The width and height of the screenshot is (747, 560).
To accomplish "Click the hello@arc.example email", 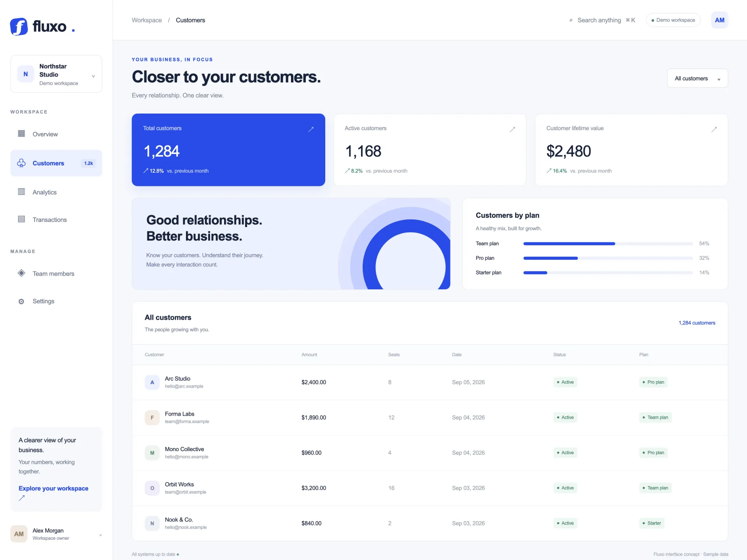I will point(184,387).
